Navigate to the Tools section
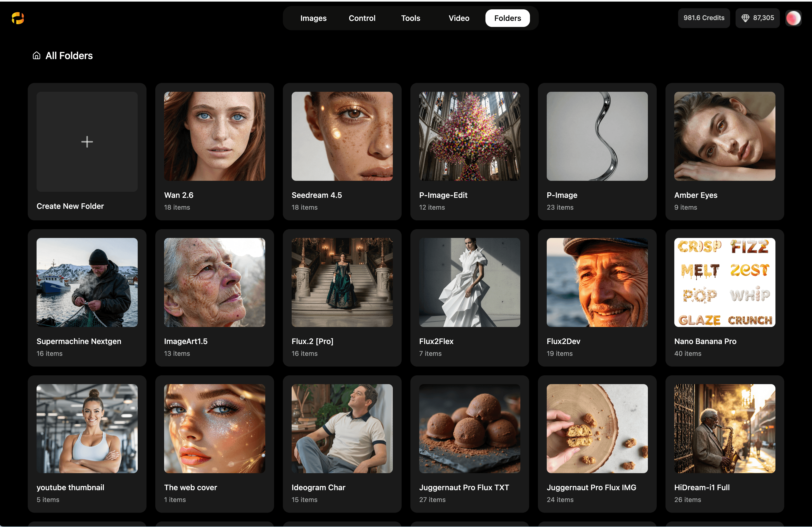This screenshot has height=527, width=812. point(410,18)
